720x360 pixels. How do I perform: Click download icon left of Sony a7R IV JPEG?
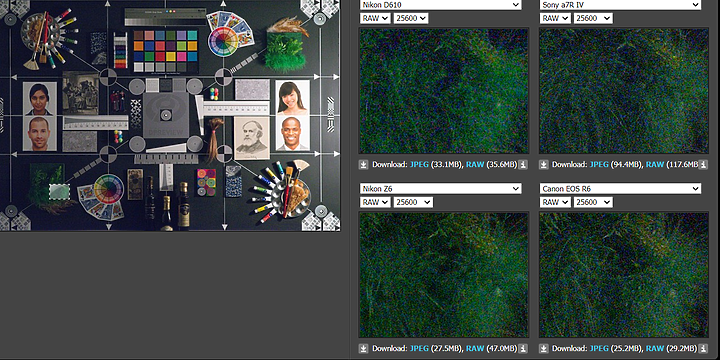pos(543,164)
